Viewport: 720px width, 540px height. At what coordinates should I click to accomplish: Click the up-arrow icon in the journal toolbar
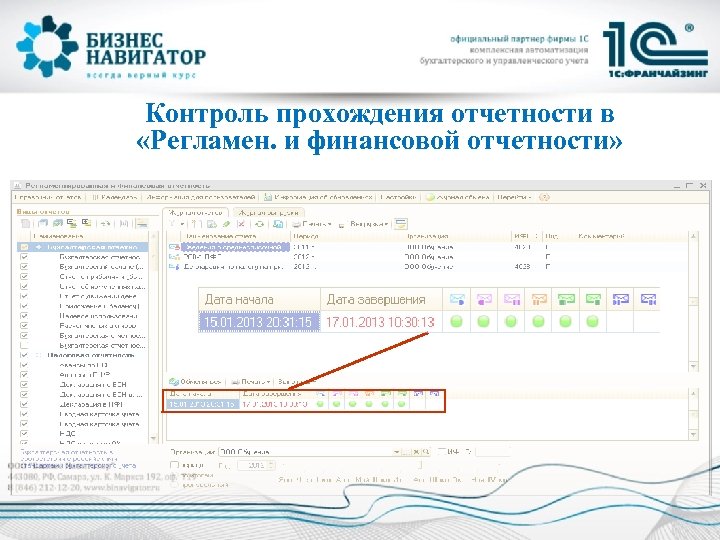tap(194, 224)
